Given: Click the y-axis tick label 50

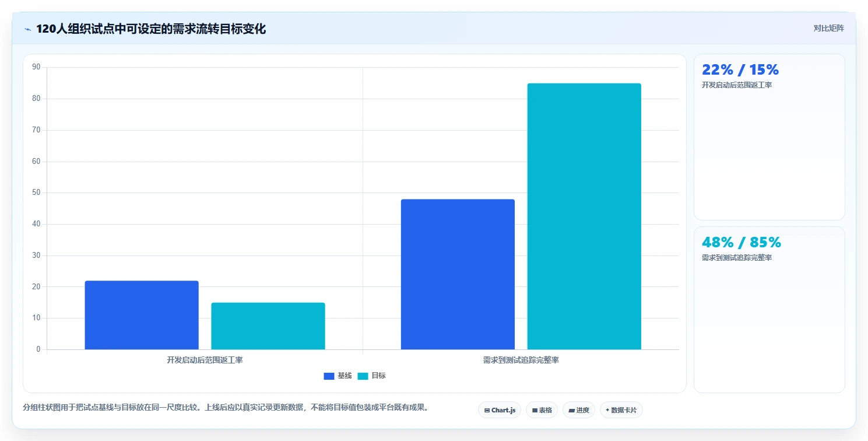Looking at the screenshot, I should pos(37,192).
